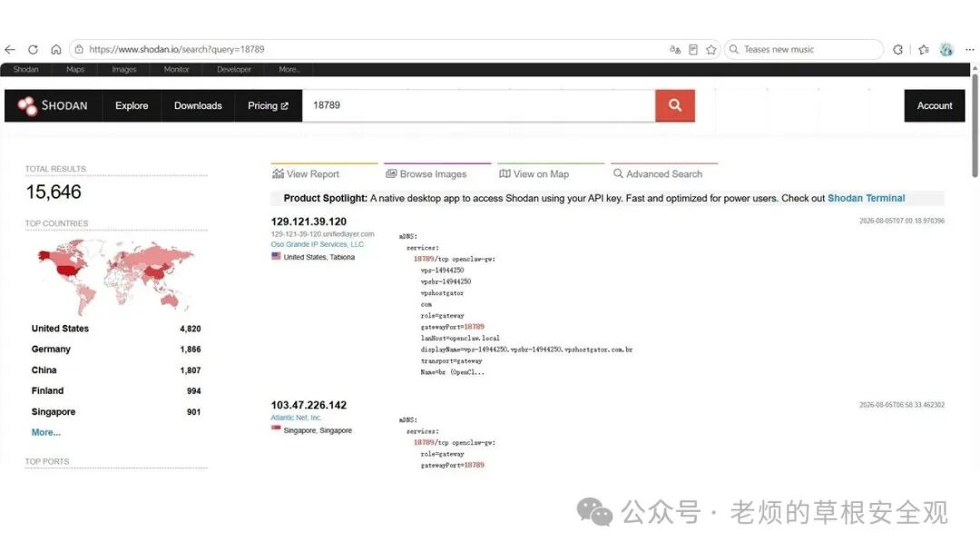Open result IP 129.121.39.120
Image resolution: width=980 pixels, height=552 pixels.
click(x=309, y=222)
